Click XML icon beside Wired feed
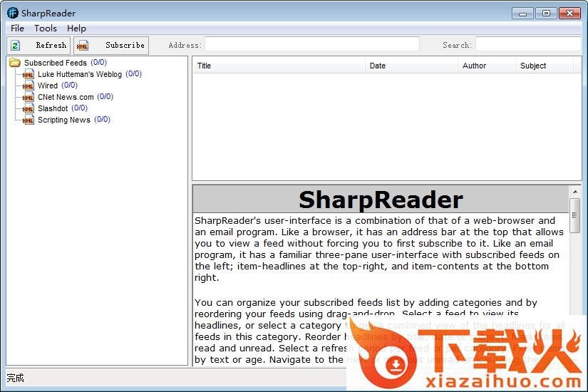Viewport: 588px width, 392px height. (x=28, y=86)
